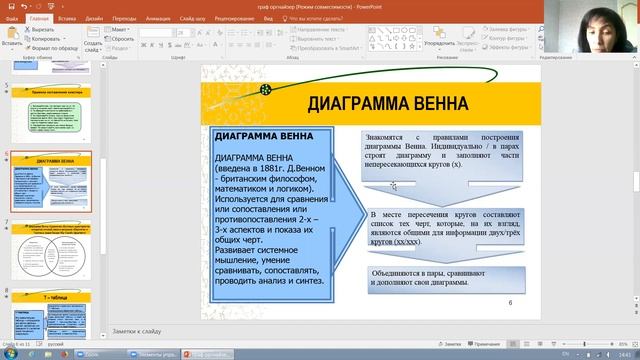Screen dimensions: 640x360
Task: Switch to the Рецензирование tab
Action: (x=234, y=19)
